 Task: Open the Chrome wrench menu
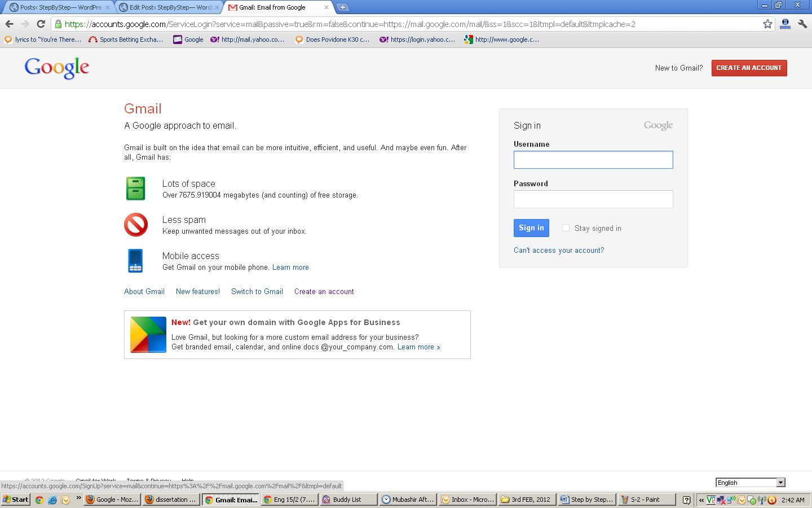click(x=802, y=24)
